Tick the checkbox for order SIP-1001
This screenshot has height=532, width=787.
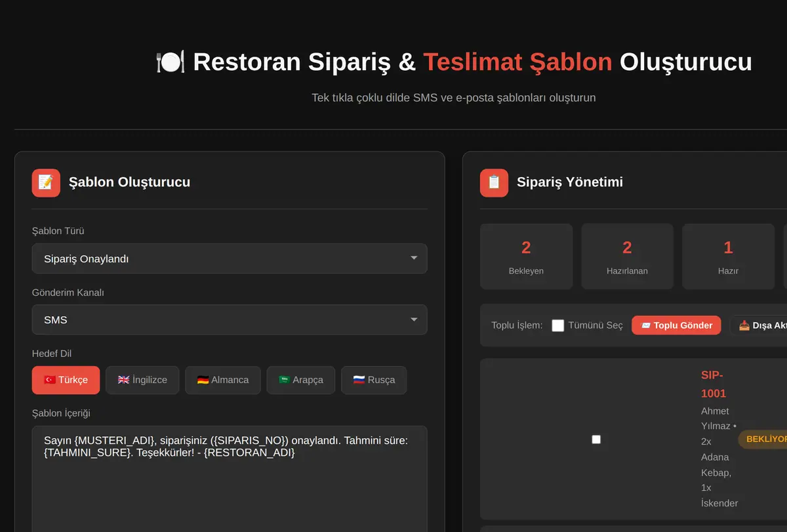pos(596,440)
